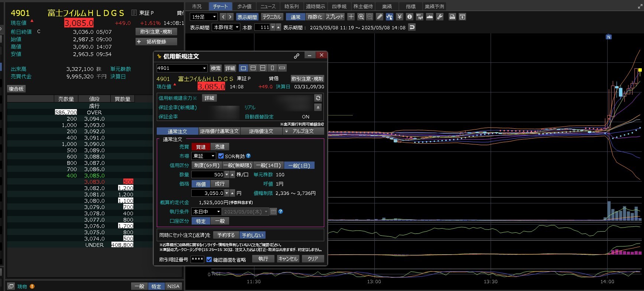Go to next chart period arrow
The width and height of the screenshot is (644, 291).
[x=230, y=17]
